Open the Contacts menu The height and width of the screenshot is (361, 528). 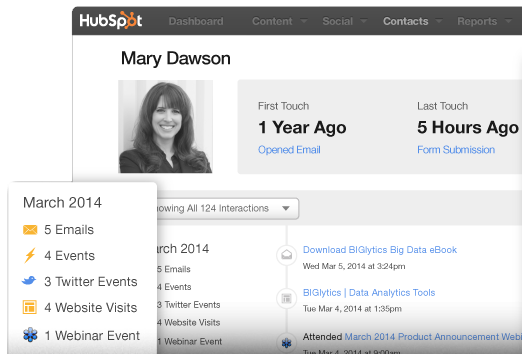click(x=405, y=21)
